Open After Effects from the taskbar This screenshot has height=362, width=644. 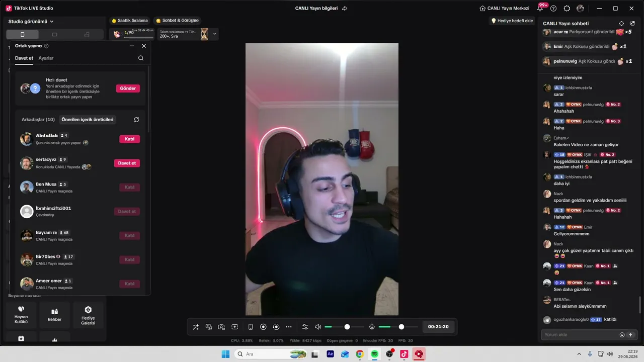coord(330,354)
